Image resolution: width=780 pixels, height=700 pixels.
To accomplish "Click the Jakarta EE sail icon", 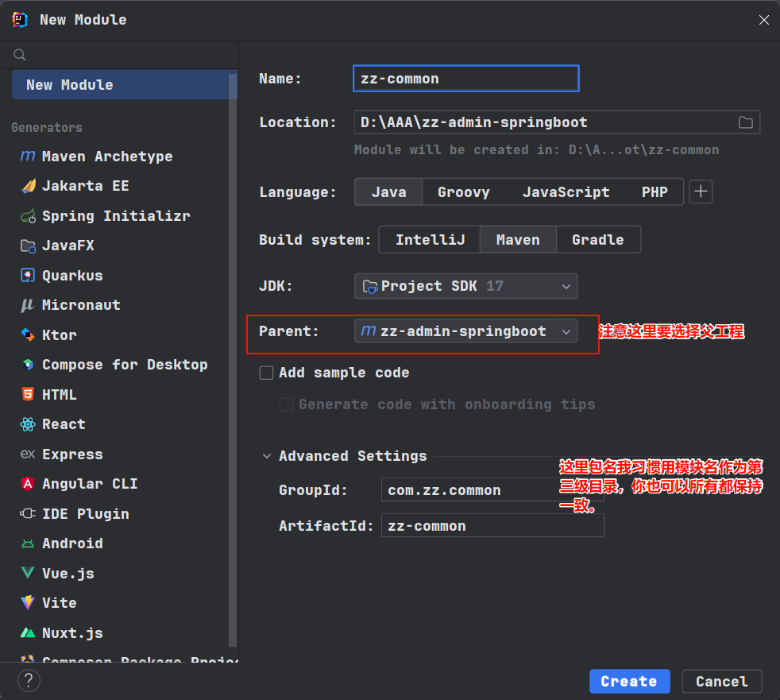I will click(x=28, y=186).
